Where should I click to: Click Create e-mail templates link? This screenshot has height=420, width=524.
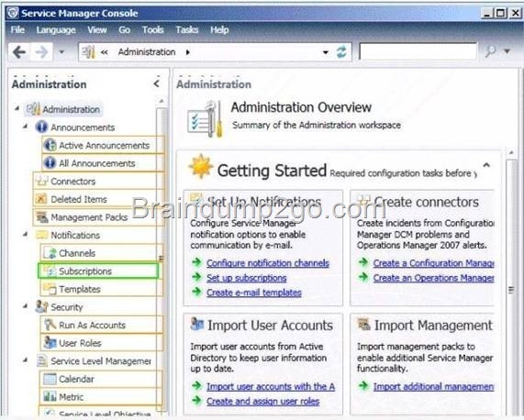254,293
